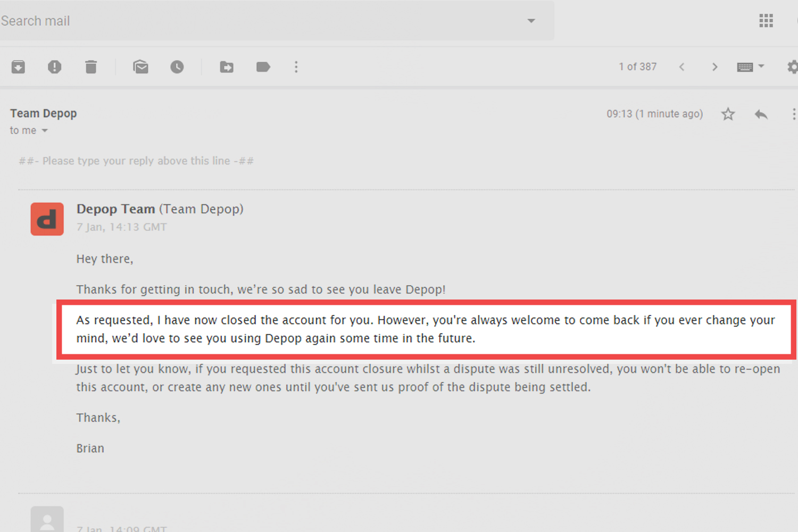Click the 'Please type your reply above' line
The image size is (798, 532).
point(136,161)
